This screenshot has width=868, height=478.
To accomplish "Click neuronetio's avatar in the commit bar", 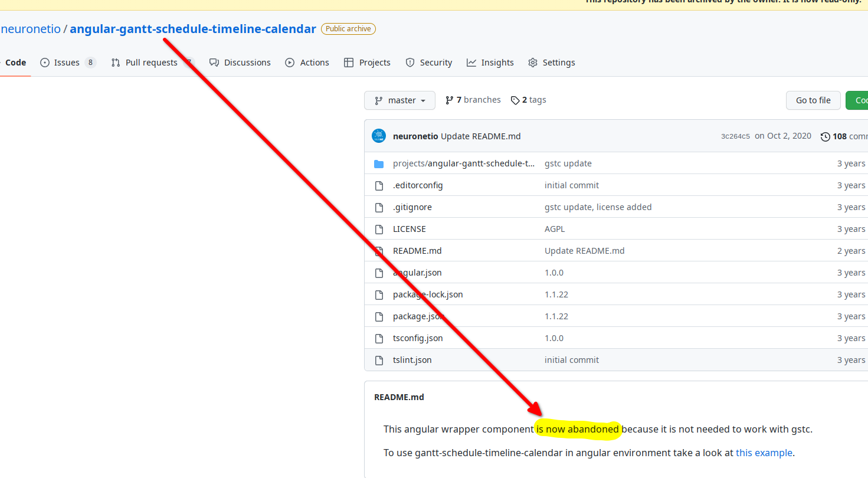I will [378, 136].
